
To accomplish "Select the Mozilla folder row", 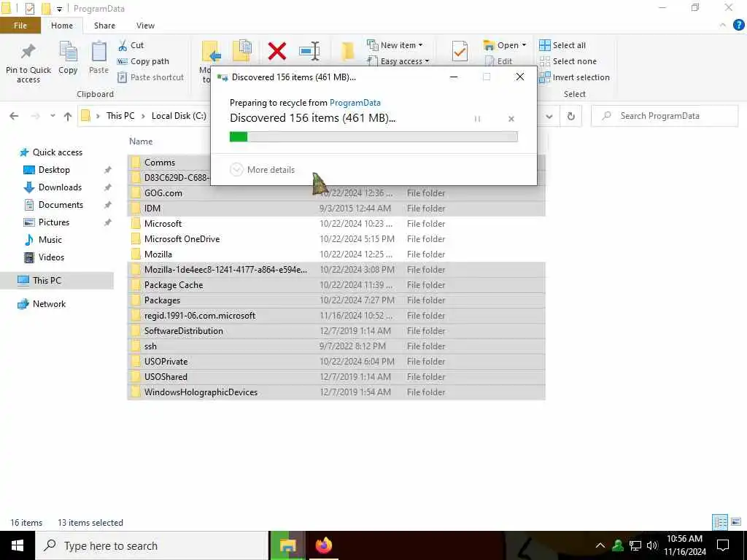I will (x=336, y=254).
